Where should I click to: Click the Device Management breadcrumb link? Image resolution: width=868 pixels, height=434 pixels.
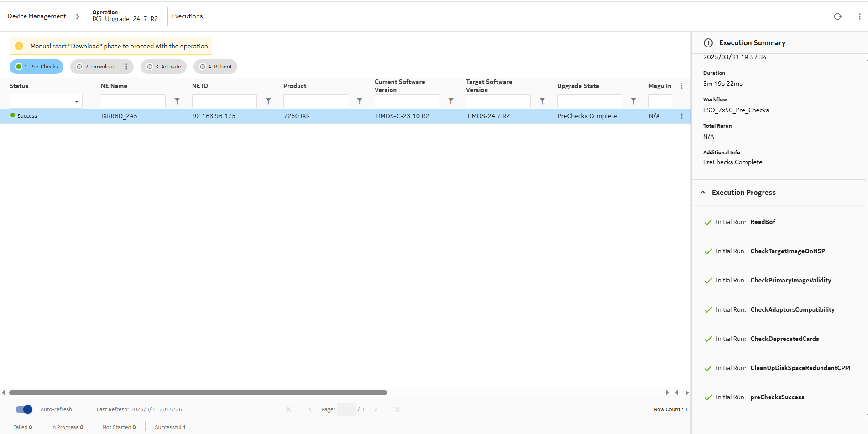37,16
